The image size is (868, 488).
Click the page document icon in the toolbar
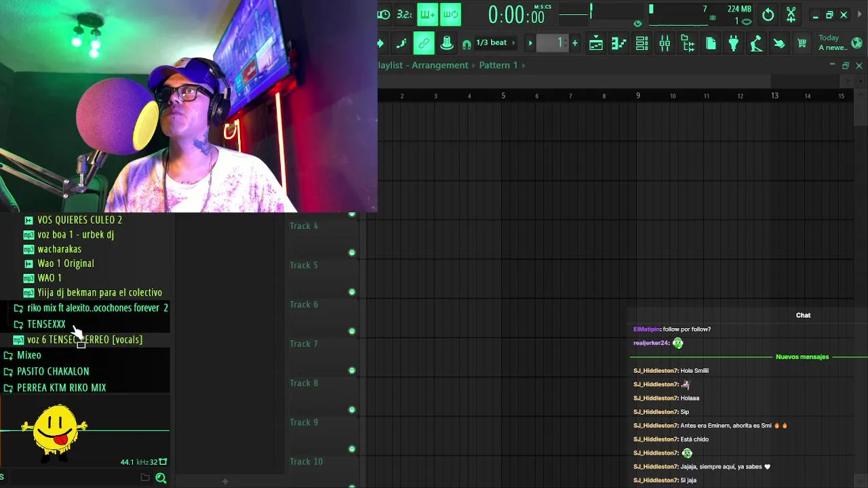[x=711, y=44]
